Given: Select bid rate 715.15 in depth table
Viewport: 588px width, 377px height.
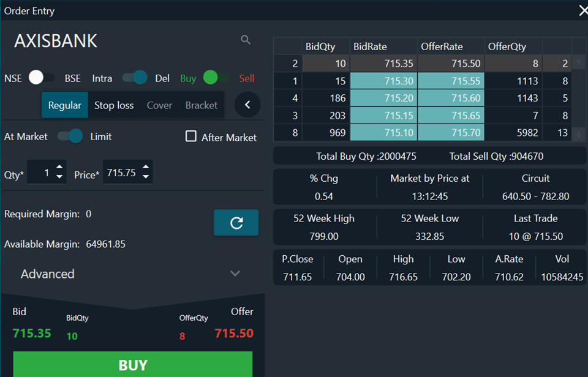Looking at the screenshot, I should tap(383, 116).
